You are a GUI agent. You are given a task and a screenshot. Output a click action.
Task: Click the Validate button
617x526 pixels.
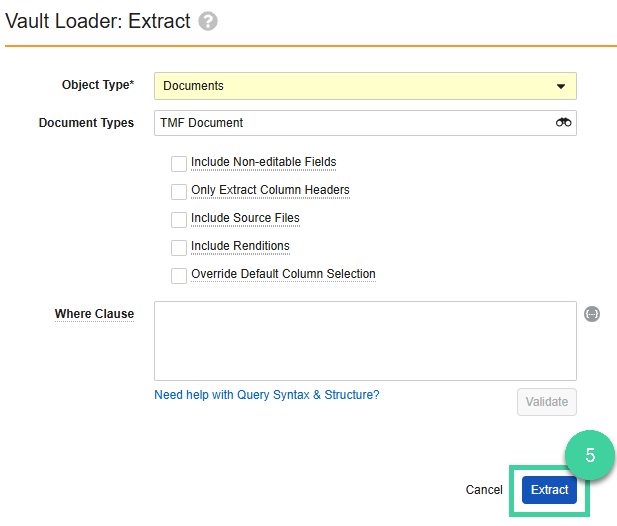click(547, 402)
